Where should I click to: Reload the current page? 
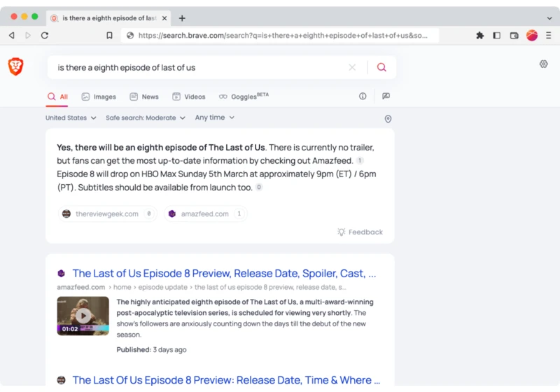(x=45, y=35)
